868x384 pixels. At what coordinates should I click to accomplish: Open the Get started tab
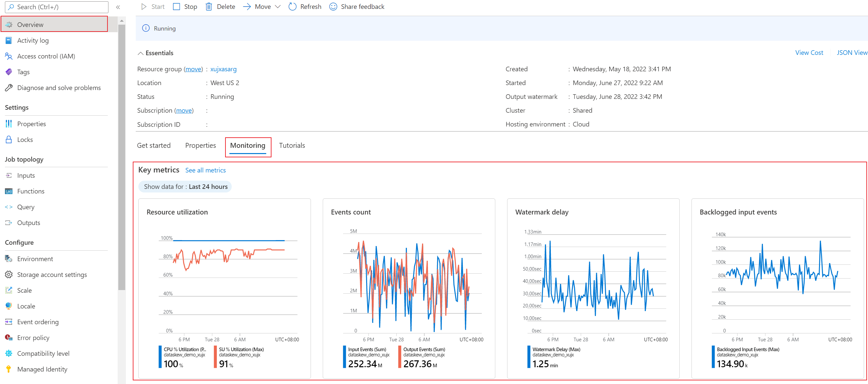click(x=154, y=146)
